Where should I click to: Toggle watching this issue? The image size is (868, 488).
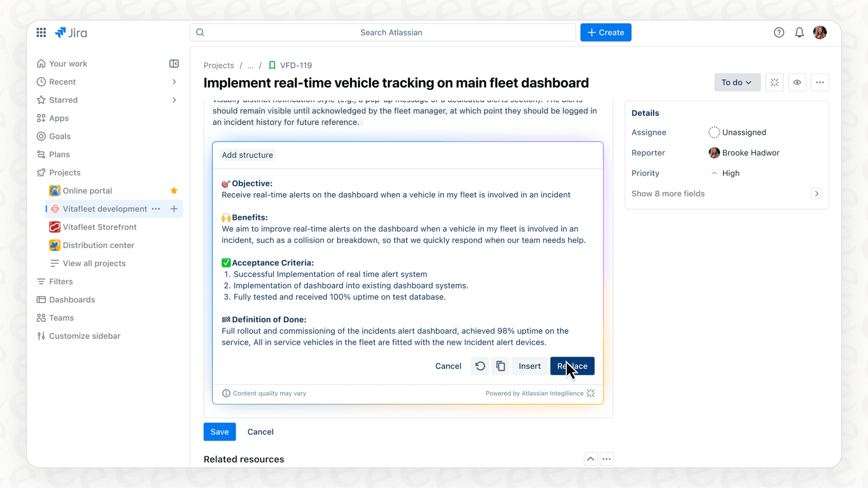point(797,82)
